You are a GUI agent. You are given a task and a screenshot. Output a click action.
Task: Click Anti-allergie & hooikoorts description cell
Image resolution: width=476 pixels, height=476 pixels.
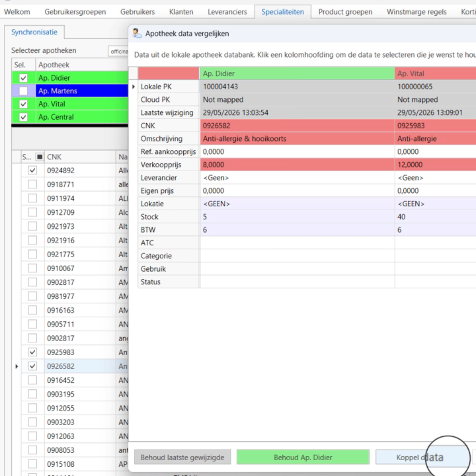pyautogui.click(x=297, y=139)
